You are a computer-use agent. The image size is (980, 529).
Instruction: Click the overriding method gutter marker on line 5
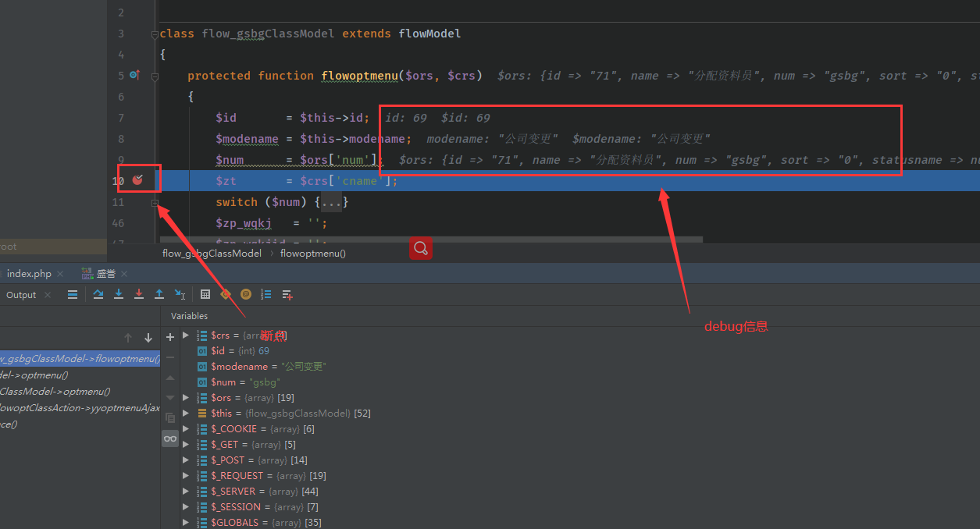[x=134, y=75]
